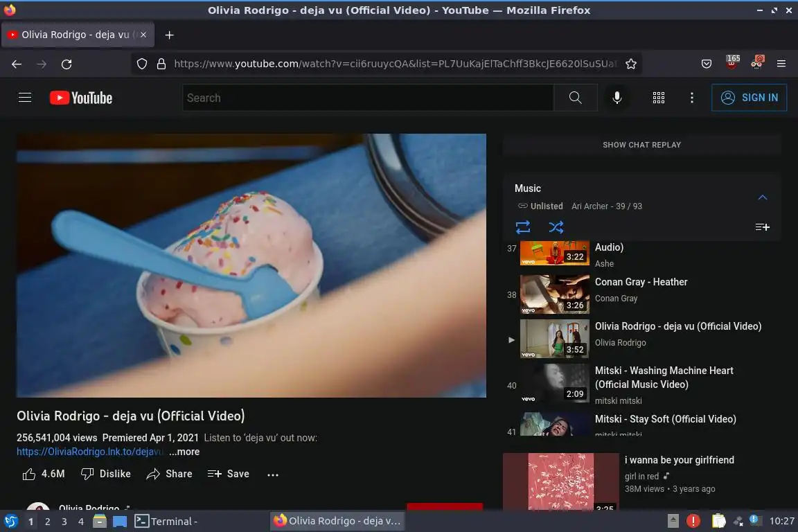Viewport: 798px width, 532px height.
Task: Save playlist with add-to-library icon
Action: point(763,227)
